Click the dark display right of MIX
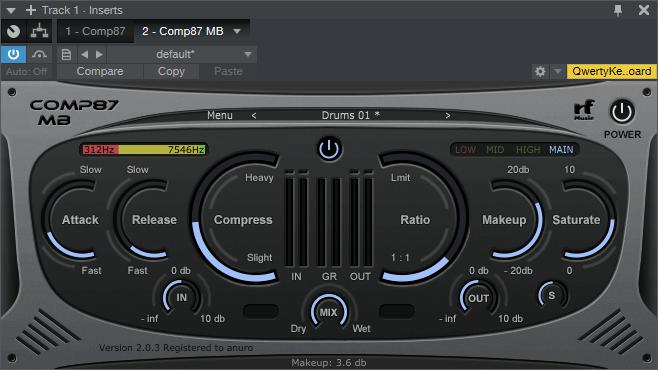The height and width of the screenshot is (370, 658). pos(396,311)
